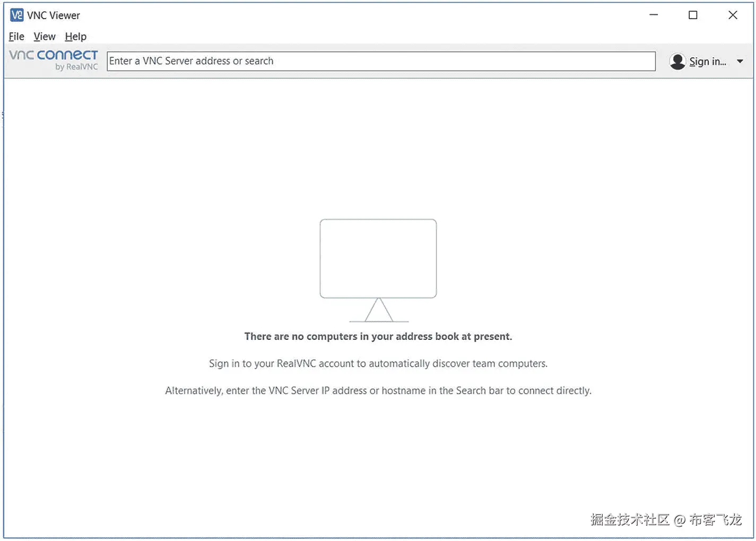Click the VNC Connect logo
Screen dimensions: 756x541
[53, 55]
